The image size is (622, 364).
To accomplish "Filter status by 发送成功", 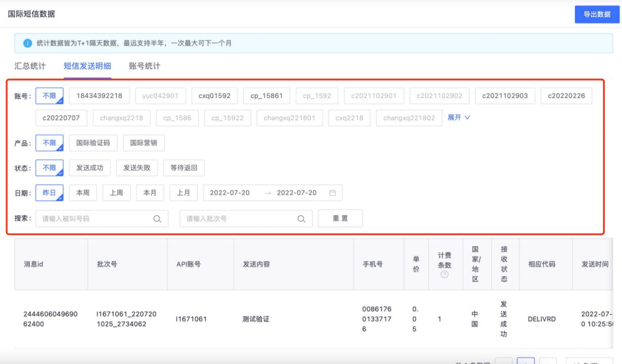I will click(90, 168).
